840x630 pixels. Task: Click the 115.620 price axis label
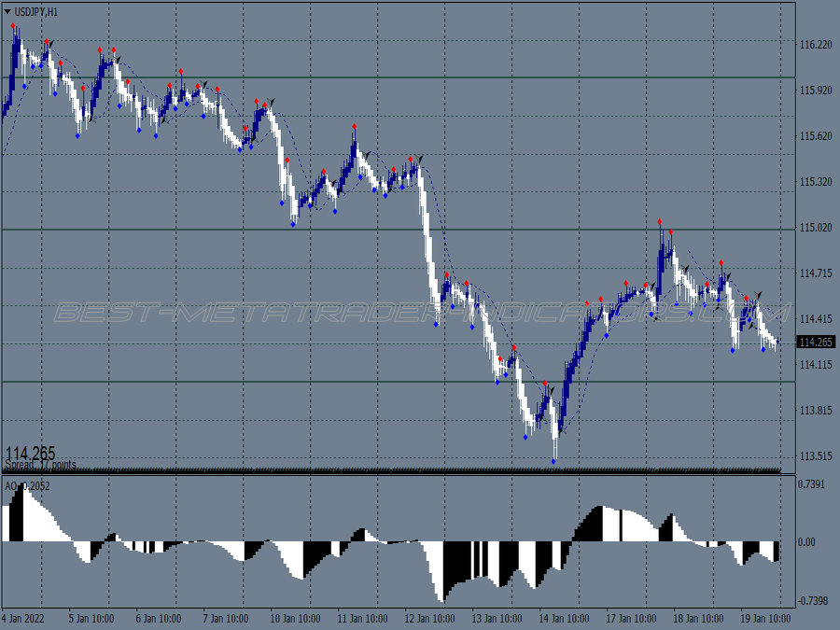click(x=816, y=136)
